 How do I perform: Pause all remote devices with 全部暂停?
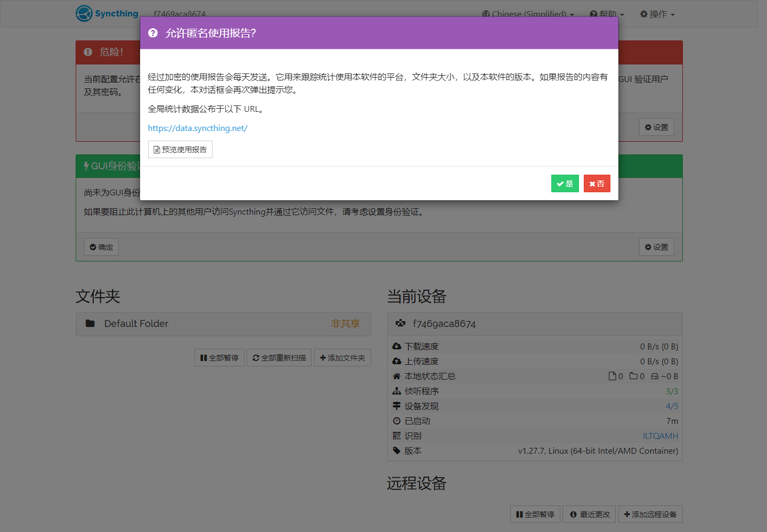(x=535, y=514)
